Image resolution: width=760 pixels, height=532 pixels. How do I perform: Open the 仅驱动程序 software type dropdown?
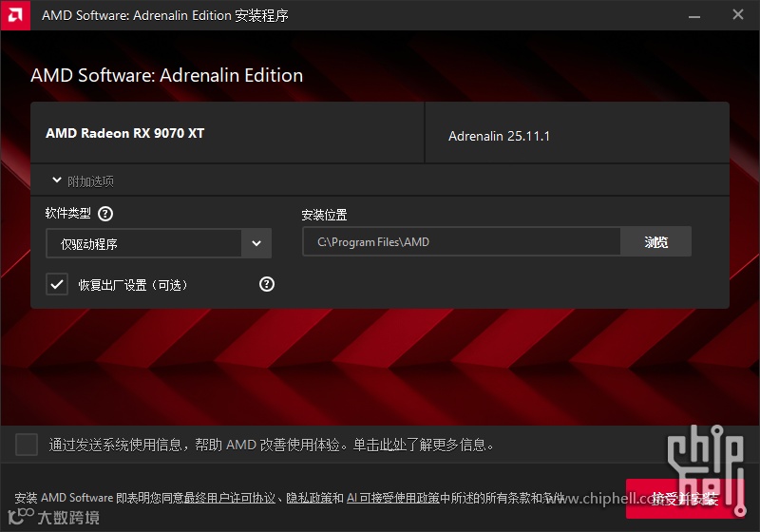[x=159, y=243]
